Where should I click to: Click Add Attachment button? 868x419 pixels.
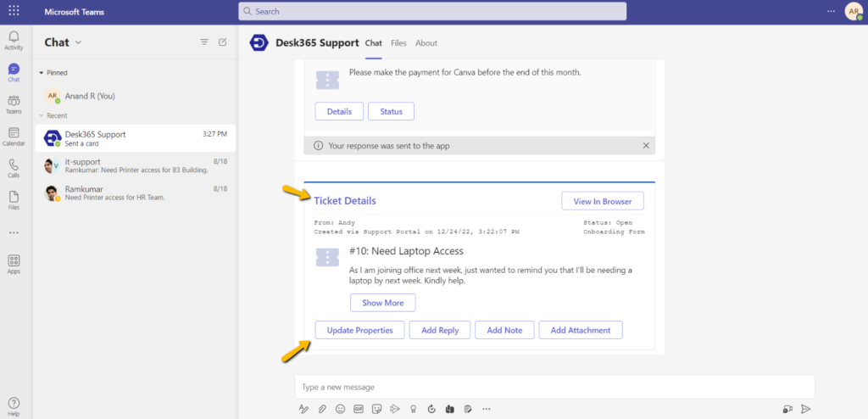tap(581, 330)
